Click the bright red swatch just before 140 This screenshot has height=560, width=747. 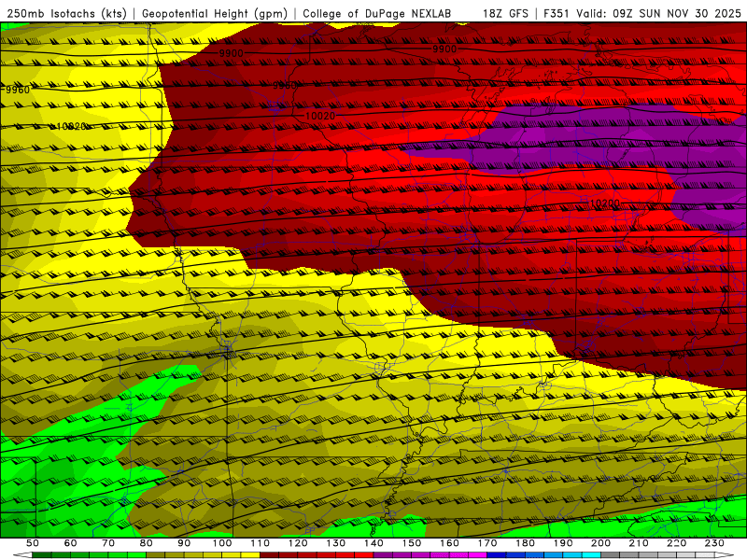[364, 554]
